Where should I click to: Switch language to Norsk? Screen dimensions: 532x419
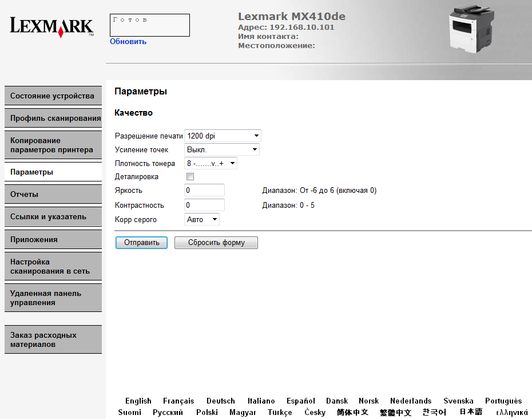(369, 401)
